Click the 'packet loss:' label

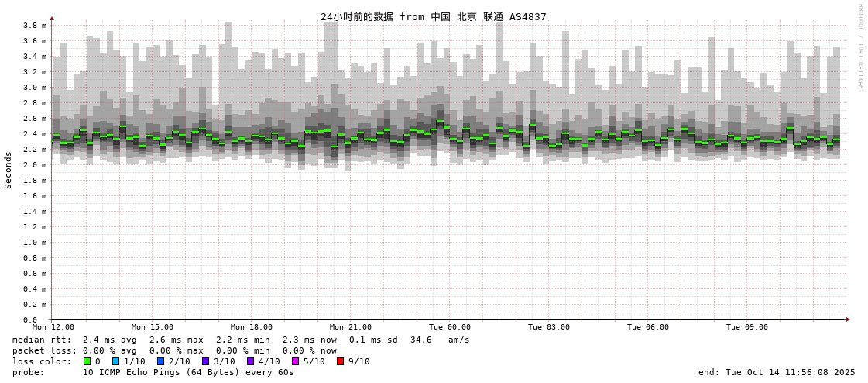pos(46,351)
